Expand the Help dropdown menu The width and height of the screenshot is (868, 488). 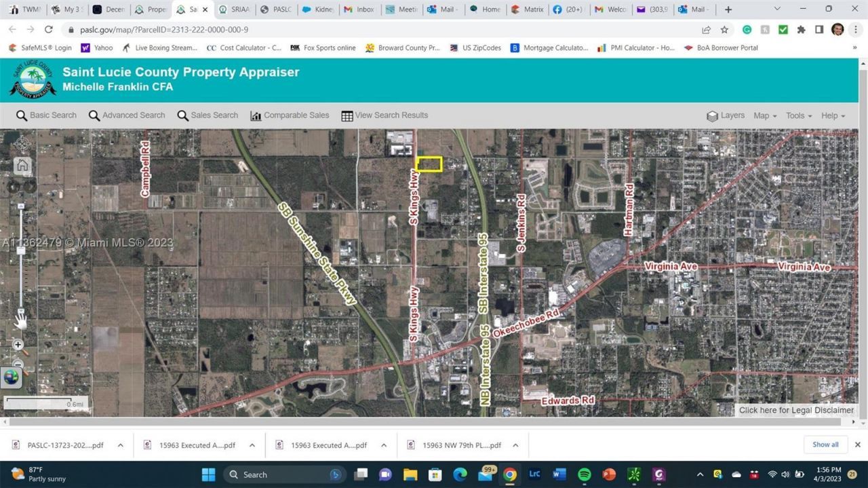coord(832,115)
